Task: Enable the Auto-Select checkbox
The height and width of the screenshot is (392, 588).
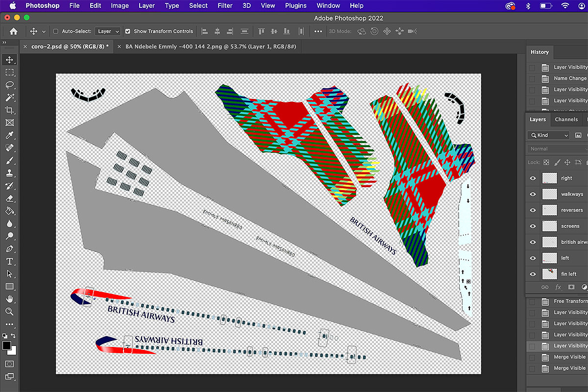Action: coord(55,31)
